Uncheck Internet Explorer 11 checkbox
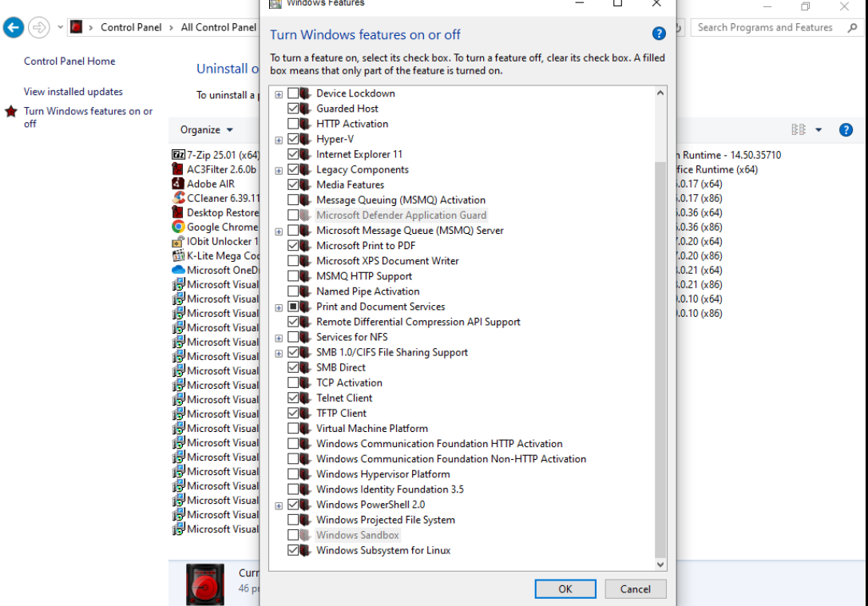The width and height of the screenshot is (868, 606). (293, 154)
